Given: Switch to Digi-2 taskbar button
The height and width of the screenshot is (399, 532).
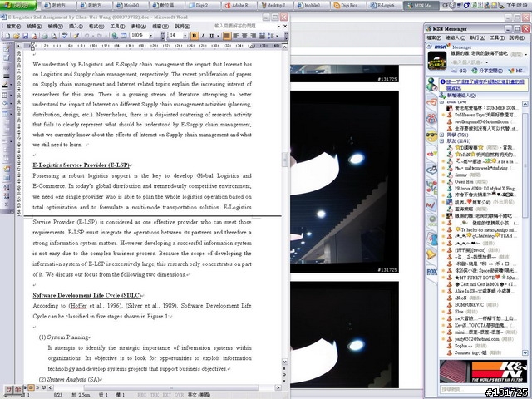Looking at the screenshot, I should [203, 6].
